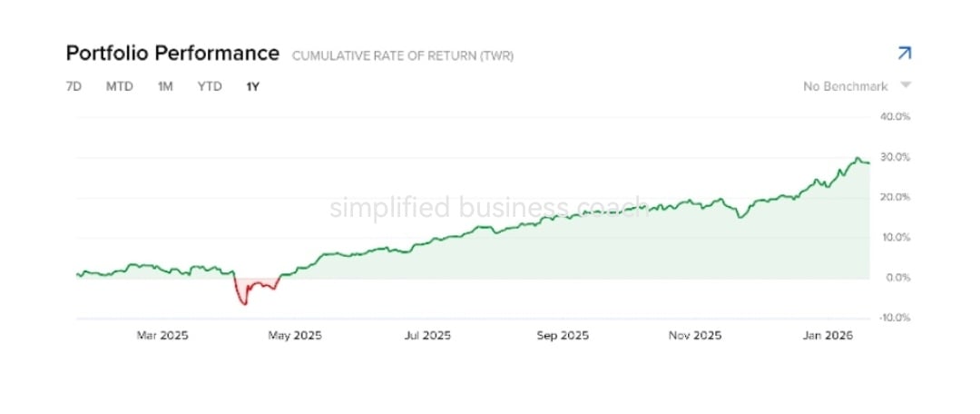Click the Nov 2025 axis label
This screenshot has height=414, width=980.
[695, 336]
